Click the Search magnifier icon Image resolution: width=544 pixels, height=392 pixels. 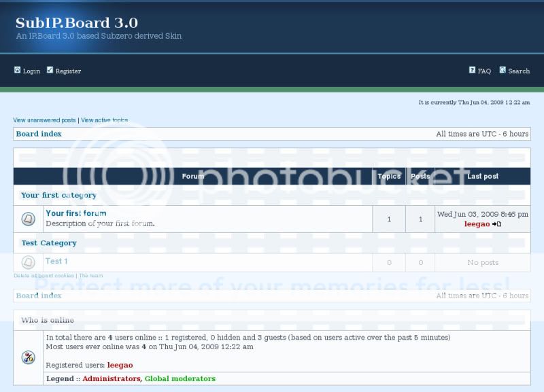point(503,70)
